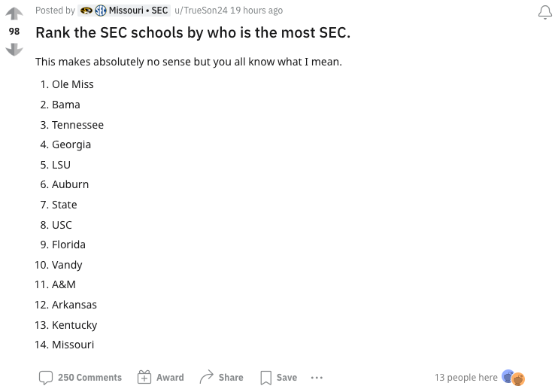Click the post title heading
Image resolution: width=555 pixels, height=392 pixels.
tap(193, 32)
